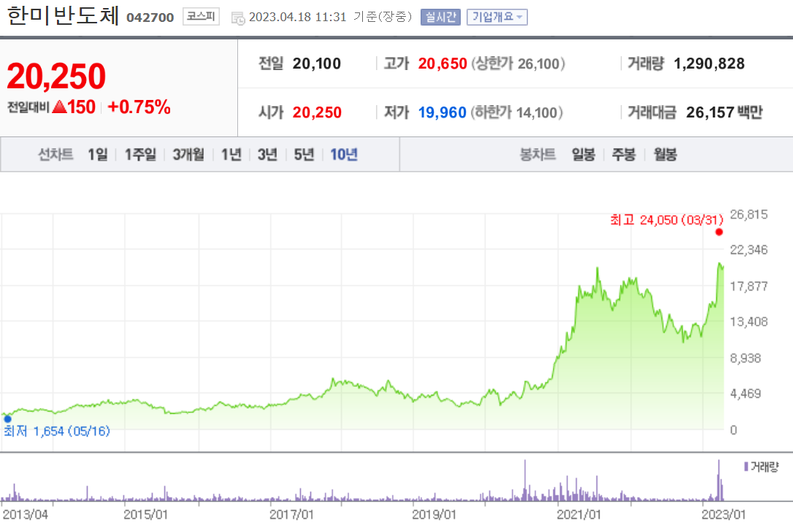The image size is (793, 532).
Task: Click the calendar clock icon beside the date
Action: (238, 18)
